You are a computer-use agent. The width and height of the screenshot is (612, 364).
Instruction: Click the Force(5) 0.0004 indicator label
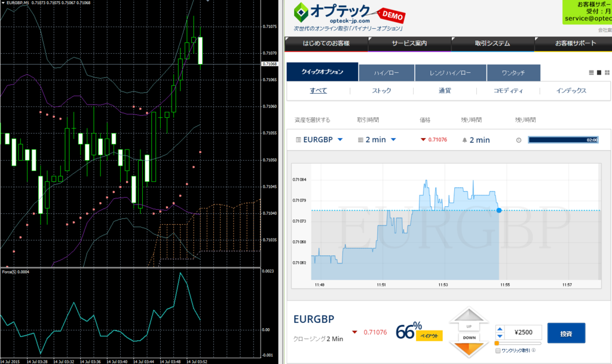[16, 272]
